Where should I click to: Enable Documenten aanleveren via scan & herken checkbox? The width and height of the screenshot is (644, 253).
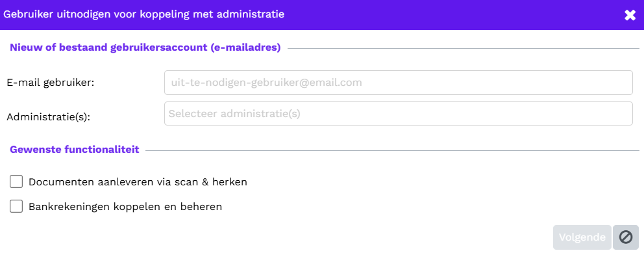coord(16,181)
